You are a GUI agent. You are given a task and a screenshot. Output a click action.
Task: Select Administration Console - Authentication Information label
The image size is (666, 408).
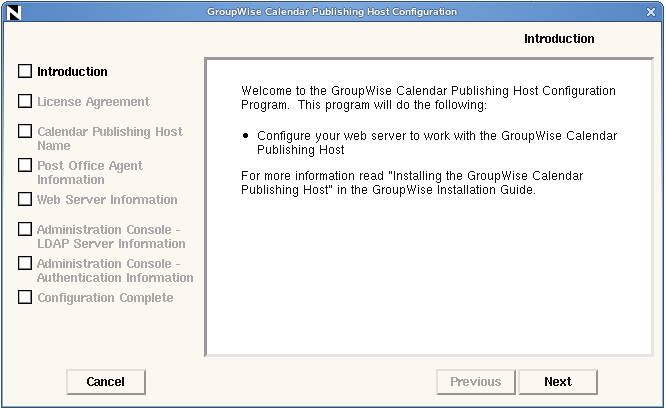115,270
